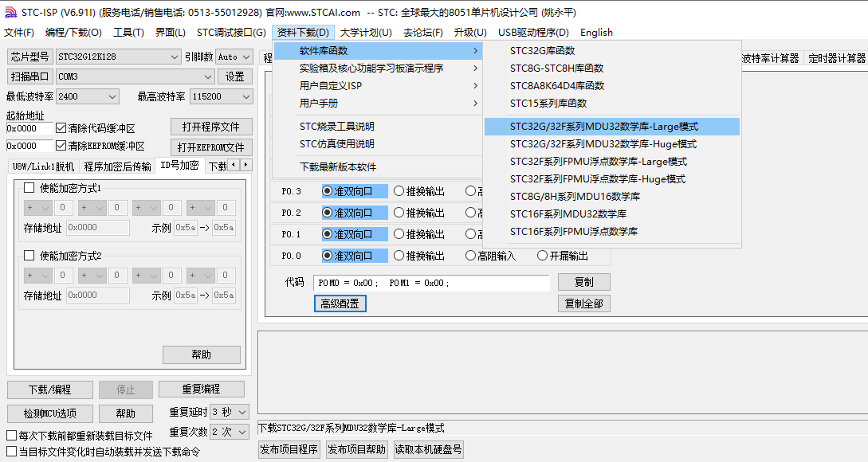Switch to 定时器计算器 tab
868x462 pixels.
point(836,58)
